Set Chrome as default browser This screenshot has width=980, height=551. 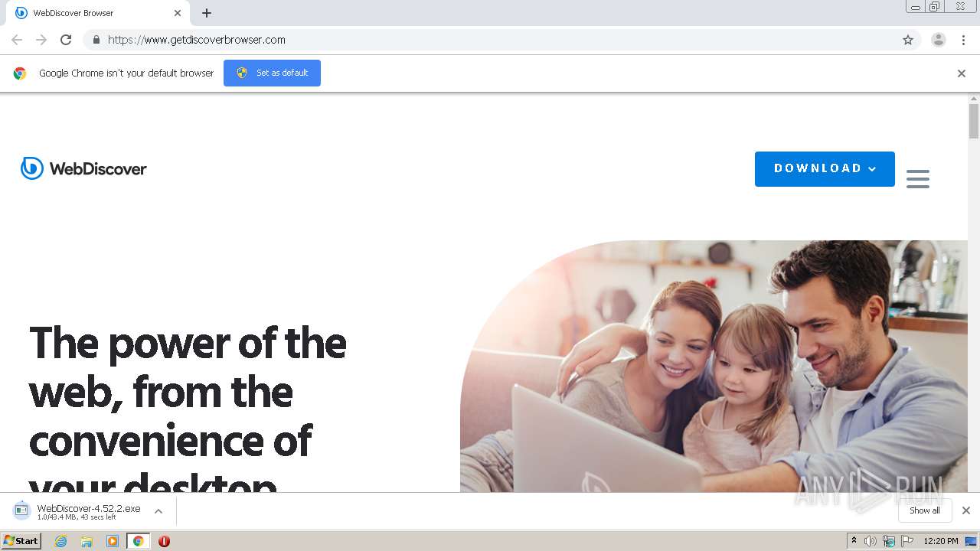(x=272, y=73)
